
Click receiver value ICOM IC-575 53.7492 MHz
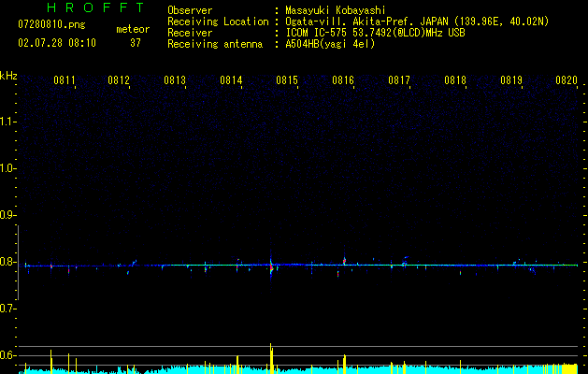coord(375,33)
